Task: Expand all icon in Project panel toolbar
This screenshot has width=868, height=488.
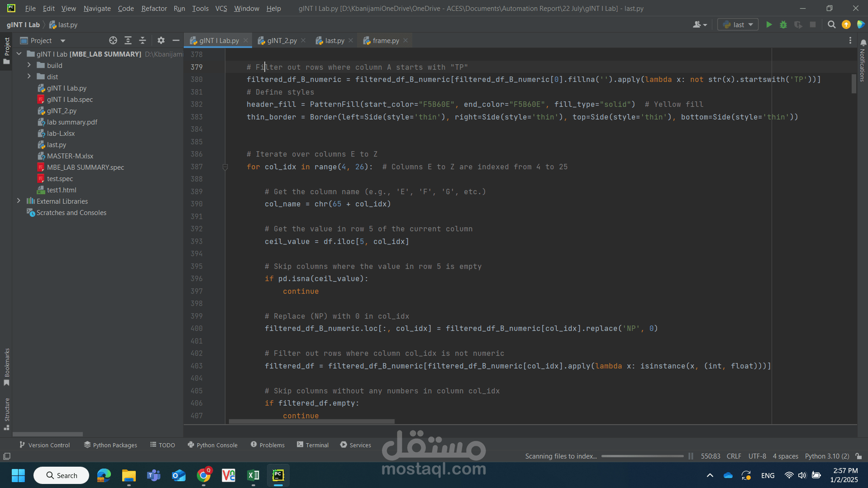Action: pyautogui.click(x=128, y=40)
